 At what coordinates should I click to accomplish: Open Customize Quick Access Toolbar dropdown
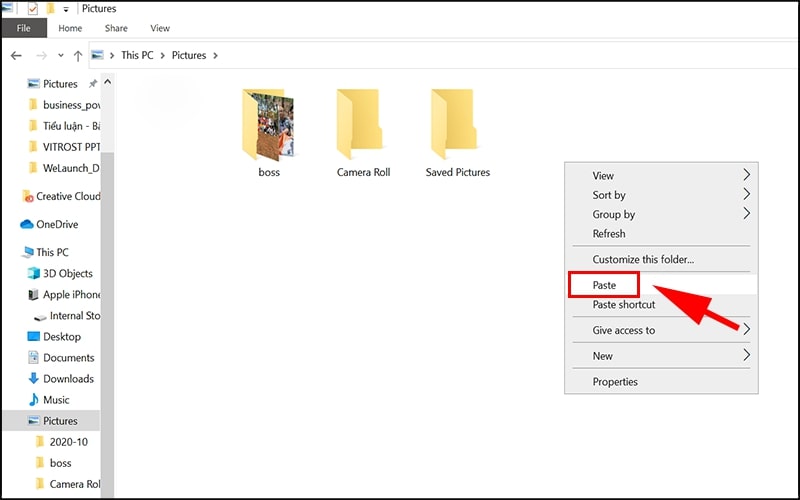(65, 9)
